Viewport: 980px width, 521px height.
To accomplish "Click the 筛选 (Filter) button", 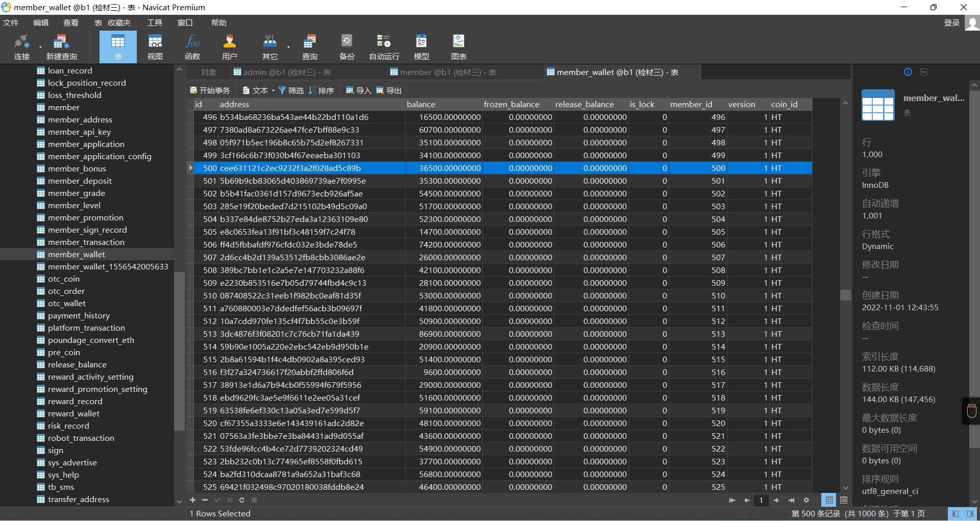I will pos(291,90).
